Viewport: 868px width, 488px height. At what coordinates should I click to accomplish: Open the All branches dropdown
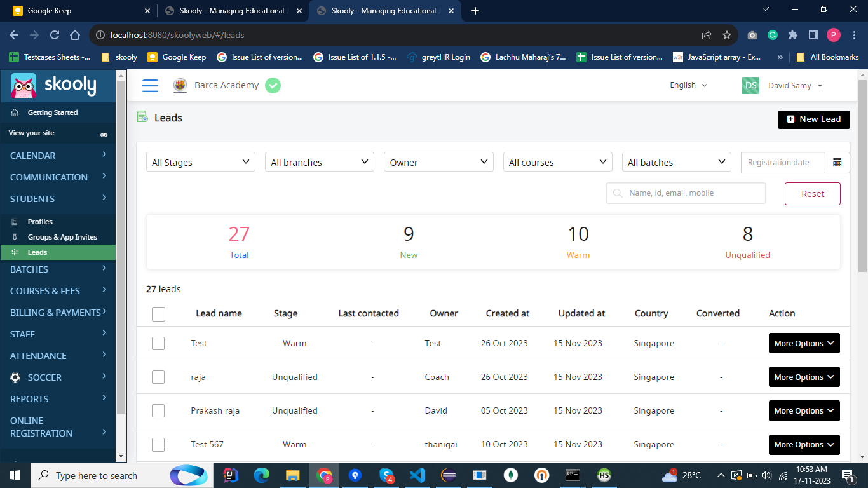(320, 162)
